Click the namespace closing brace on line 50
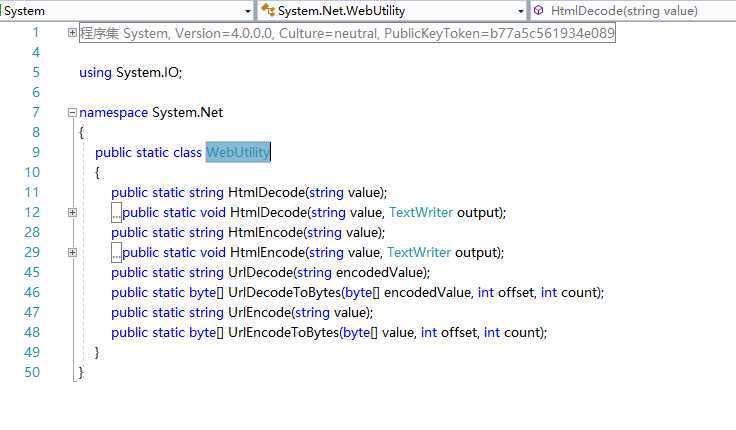This screenshot has height=430, width=736. point(81,373)
